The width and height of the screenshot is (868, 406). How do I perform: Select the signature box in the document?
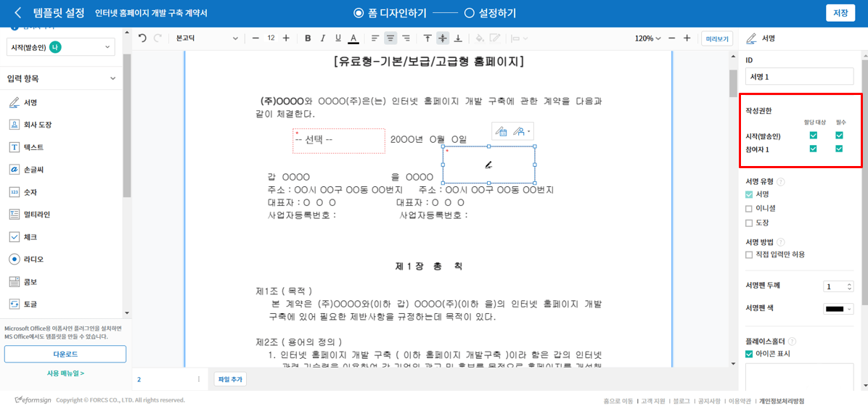[x=489, y=165]
